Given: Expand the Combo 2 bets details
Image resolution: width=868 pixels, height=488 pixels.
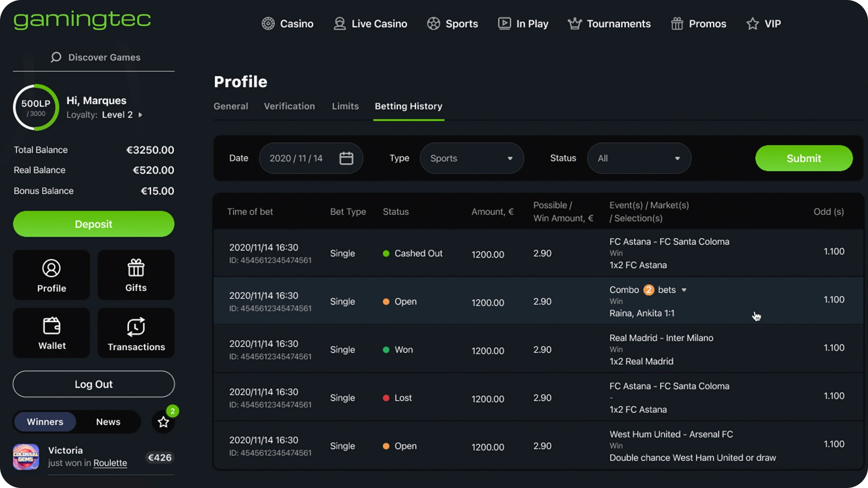Looking at the screenshot, I should (684, 290).
